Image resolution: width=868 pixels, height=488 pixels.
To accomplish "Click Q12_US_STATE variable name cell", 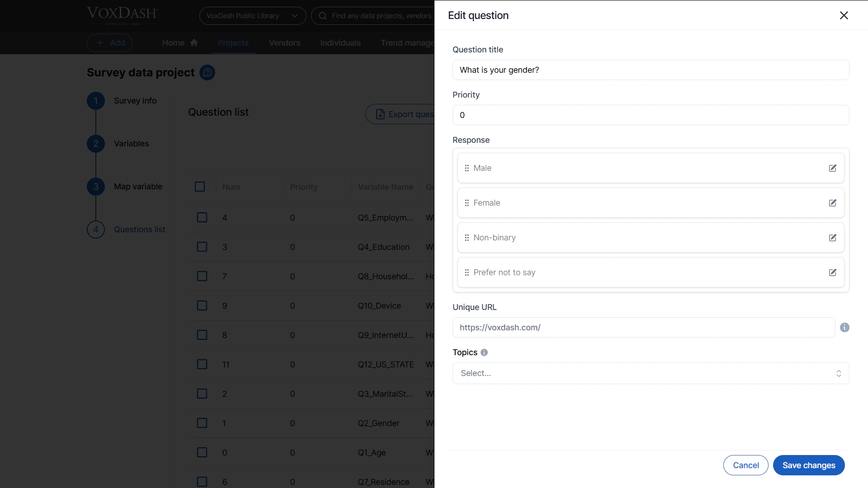I will (x=386, y=365).
